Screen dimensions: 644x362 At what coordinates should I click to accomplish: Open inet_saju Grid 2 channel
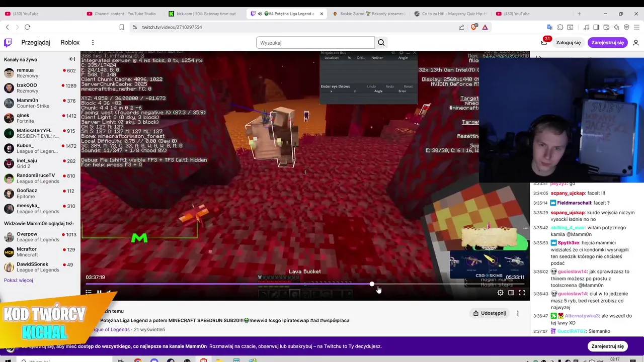(40, 163)
